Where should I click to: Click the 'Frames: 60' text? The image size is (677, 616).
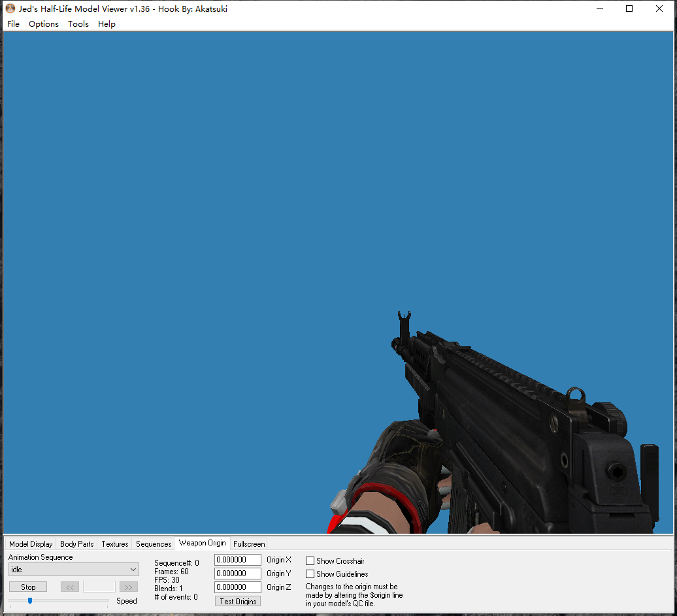171,572
